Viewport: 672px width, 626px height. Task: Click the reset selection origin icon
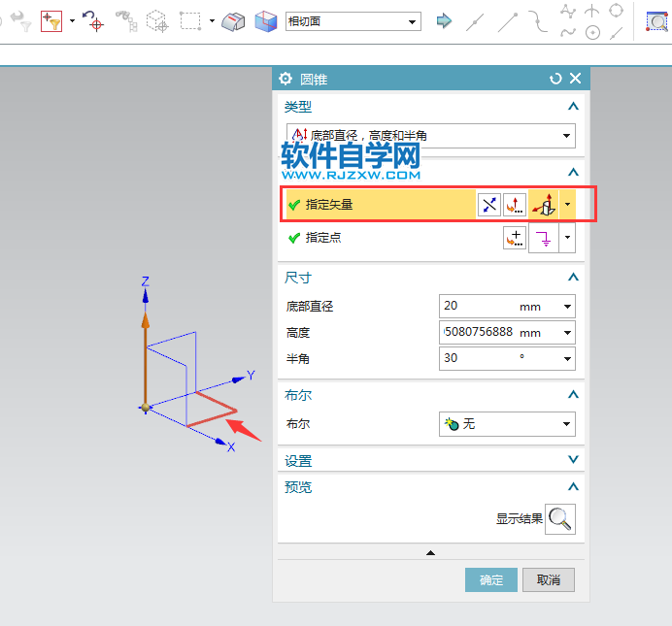click(x=93, y=21)
